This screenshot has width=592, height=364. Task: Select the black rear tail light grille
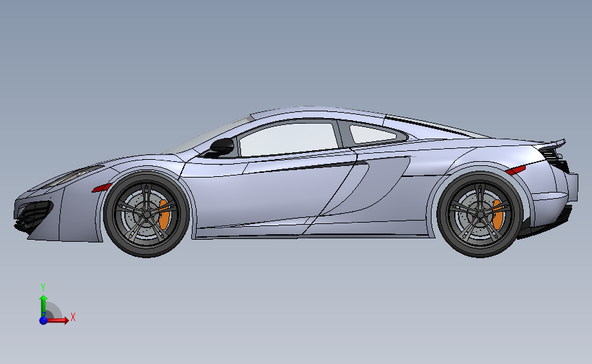point(555,159)
